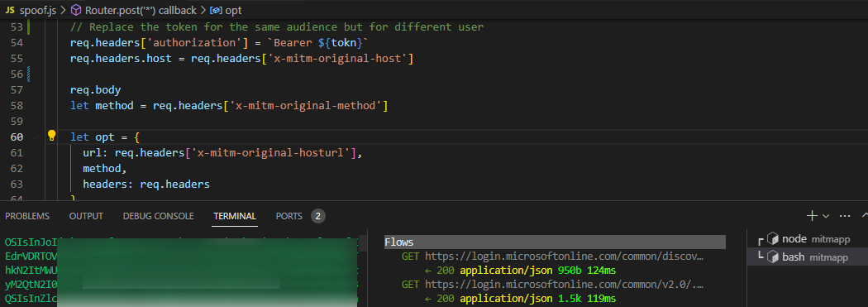Click the opt breadcrumb symbol
868x307 pixels.
coord(226,10)
